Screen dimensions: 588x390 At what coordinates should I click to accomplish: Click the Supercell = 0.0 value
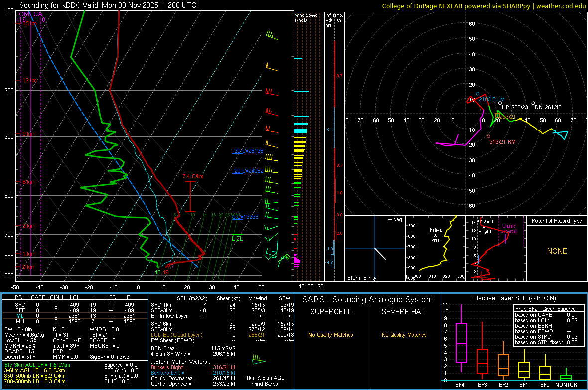(121, 365)
